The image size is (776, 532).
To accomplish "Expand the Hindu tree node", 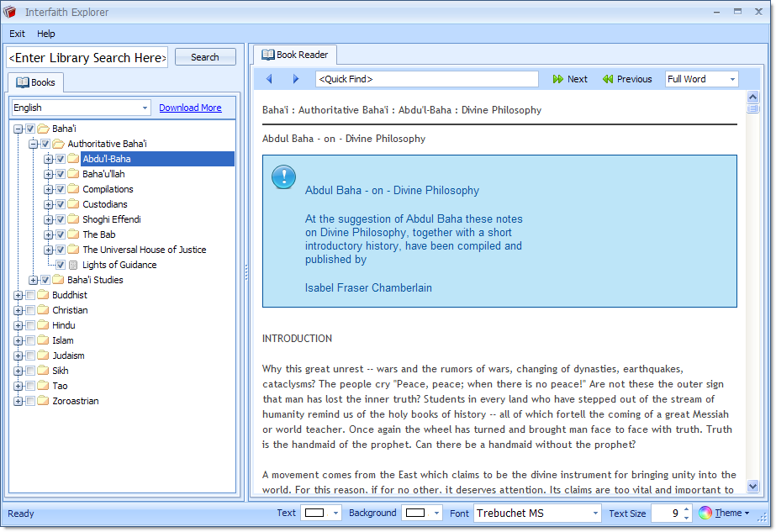I will (x=18, y=325).
